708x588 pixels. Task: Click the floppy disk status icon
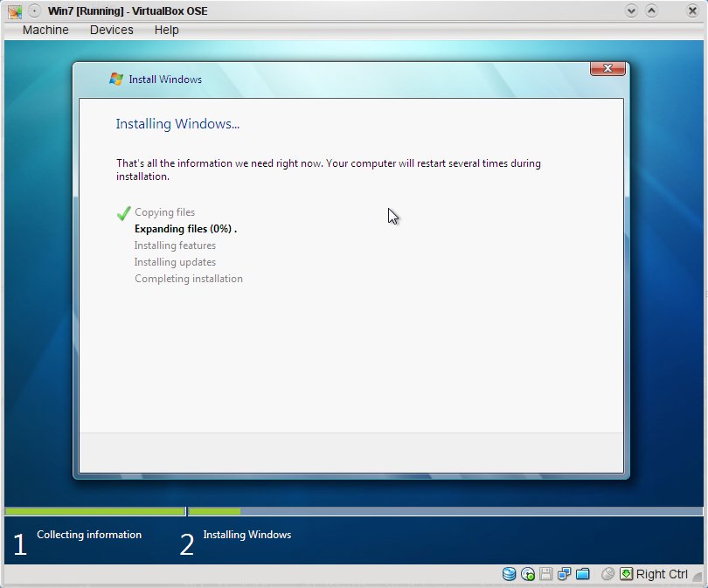[x=545, y=574]
